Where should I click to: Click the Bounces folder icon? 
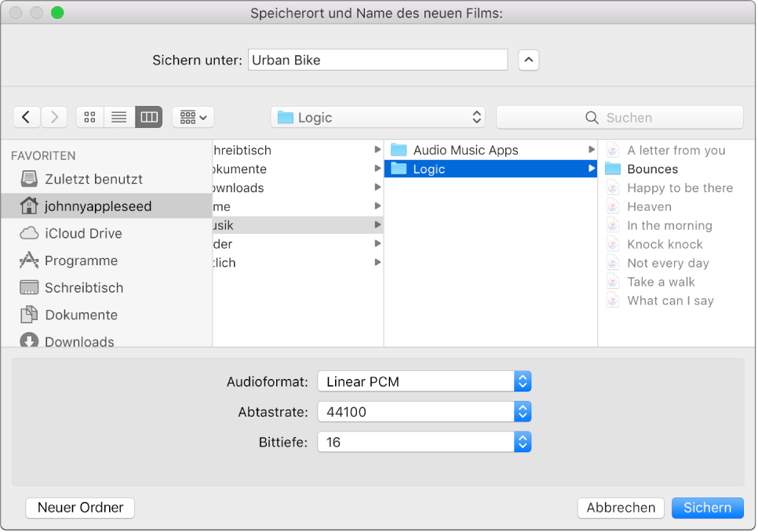(x=613, y=169)
